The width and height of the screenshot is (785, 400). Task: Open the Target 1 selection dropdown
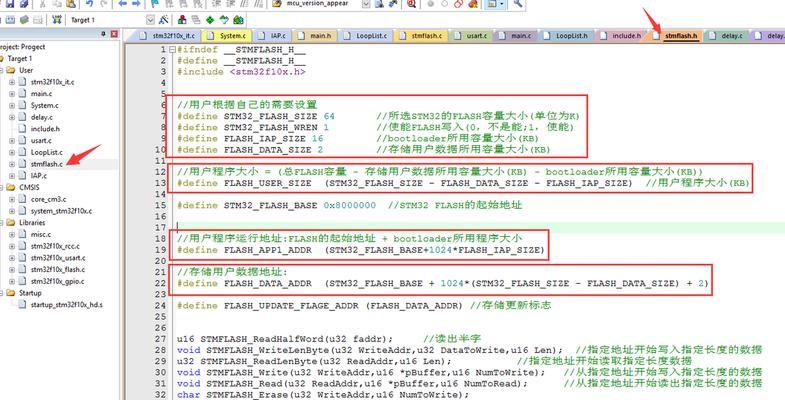[150, 20]
